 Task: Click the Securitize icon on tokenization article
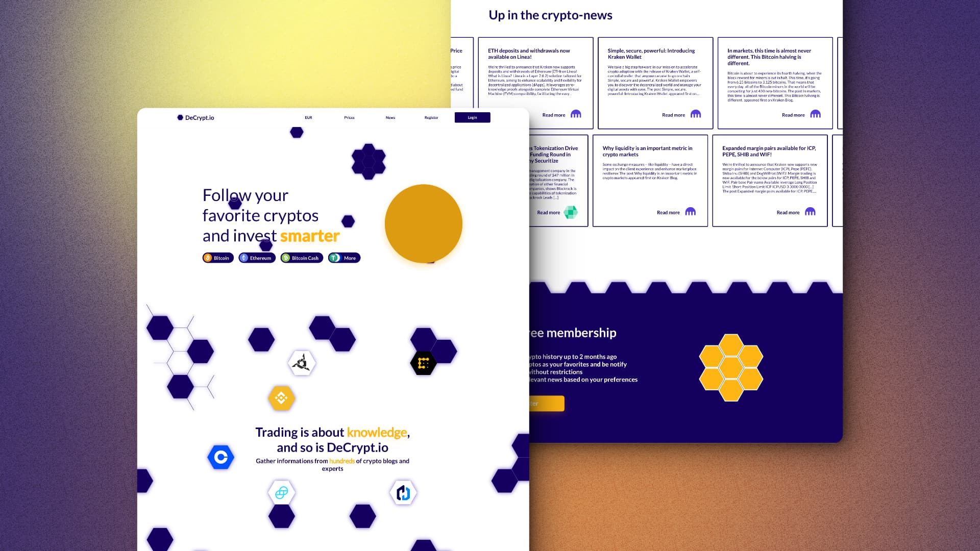point(572,212)
